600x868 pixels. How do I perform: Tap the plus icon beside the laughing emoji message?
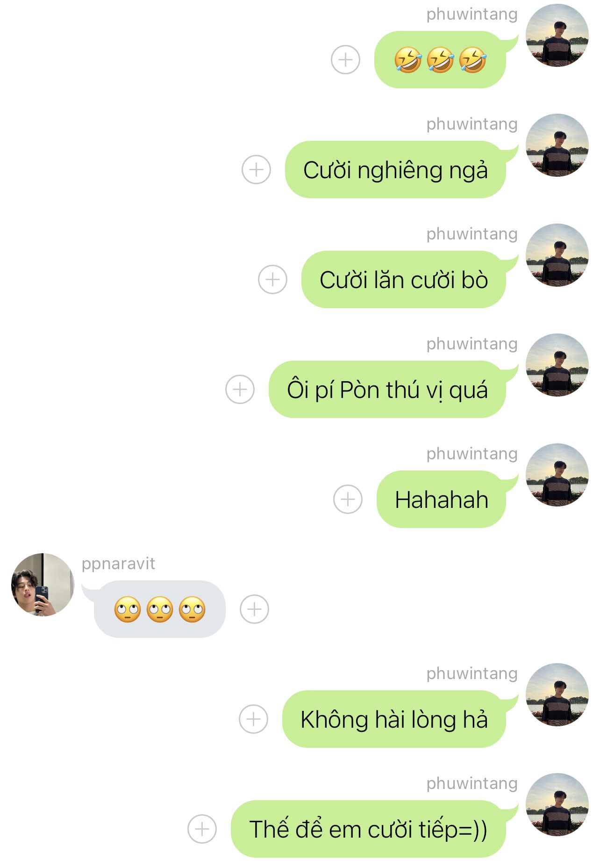click(345, 60)
